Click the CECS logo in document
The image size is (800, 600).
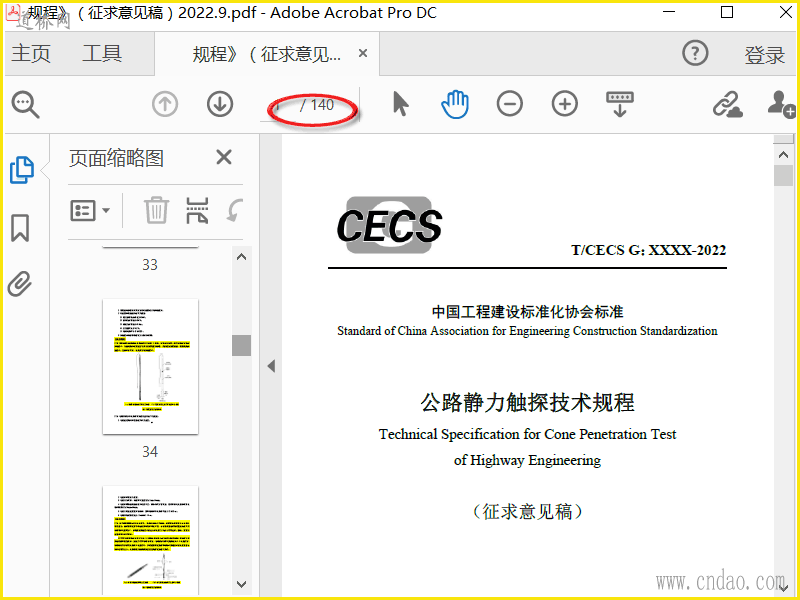click(389, 226)
